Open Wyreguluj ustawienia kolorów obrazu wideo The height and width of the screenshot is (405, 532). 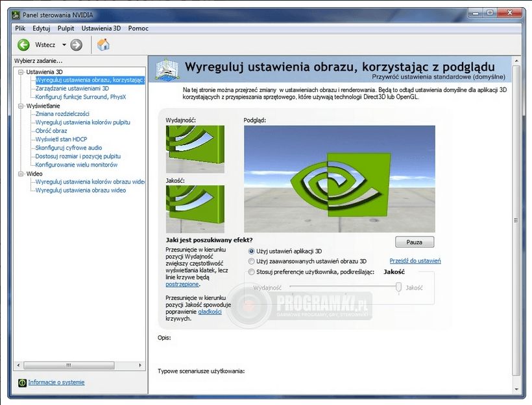pos(90,181)
